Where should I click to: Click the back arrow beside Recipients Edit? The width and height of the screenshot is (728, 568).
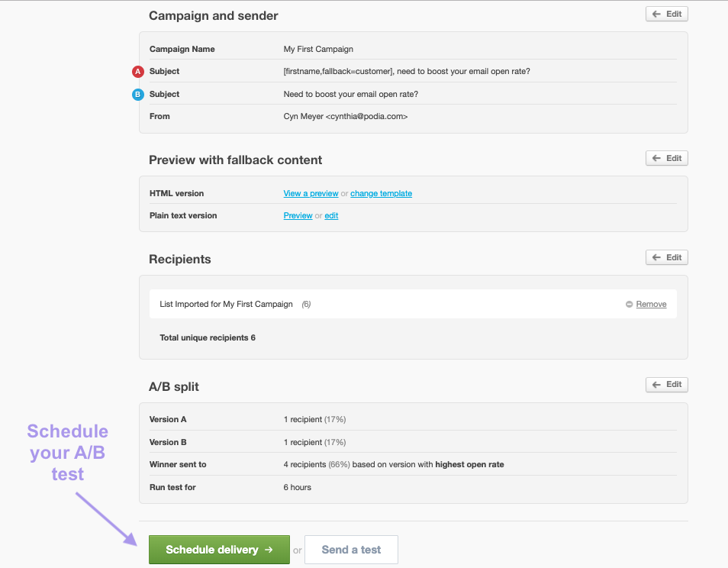pyautogui.click(x=657, y=257)
